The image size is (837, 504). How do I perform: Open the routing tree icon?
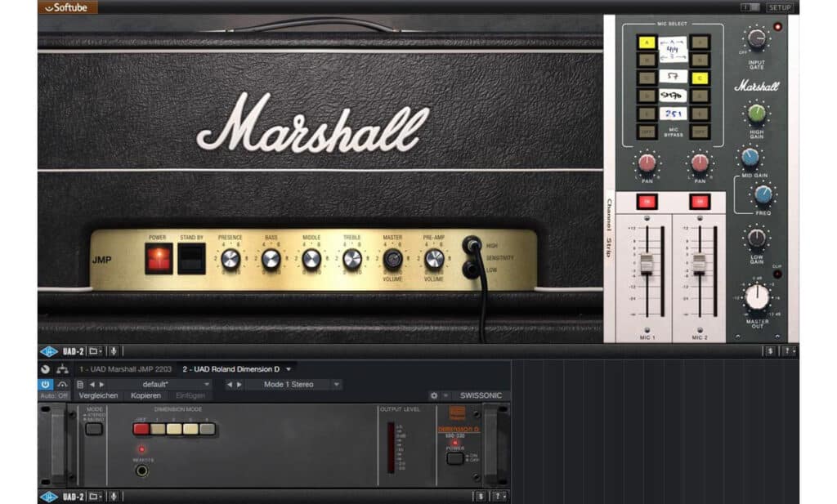pyautogui.click(x=62, y=369)
